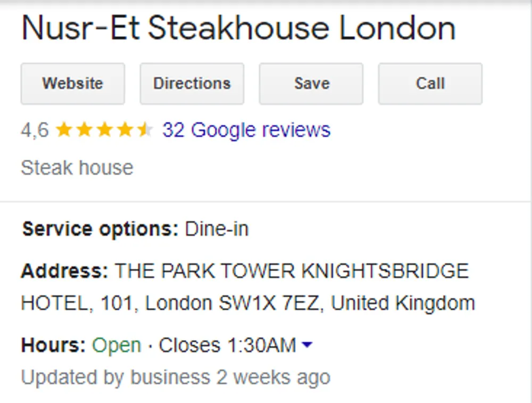Screen dimensions: 532x403
Task: Open the 32 Google reviews link
Action: click(246, 130)
